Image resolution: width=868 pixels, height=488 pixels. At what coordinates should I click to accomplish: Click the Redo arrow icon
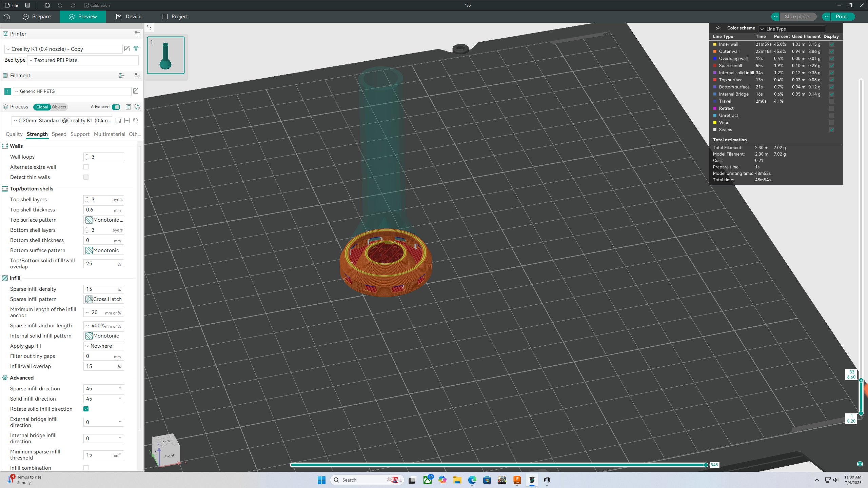point(73,5)
